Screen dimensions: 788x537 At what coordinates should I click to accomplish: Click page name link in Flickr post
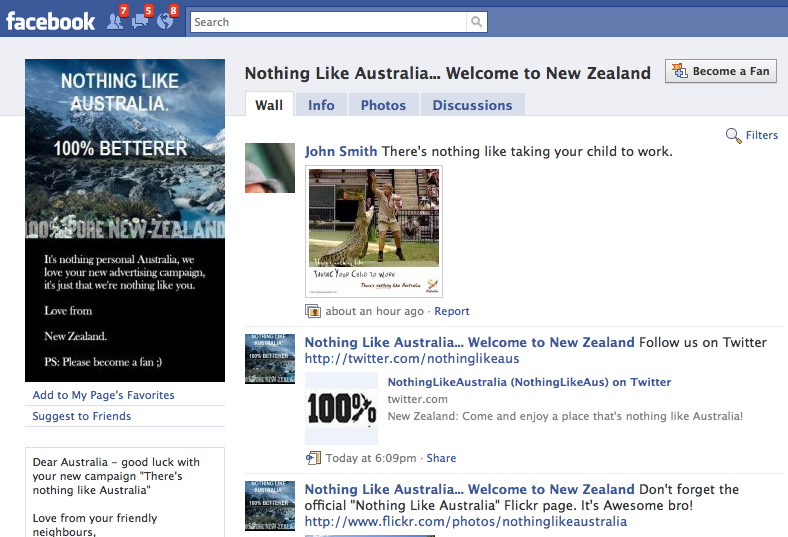(469, 489)
